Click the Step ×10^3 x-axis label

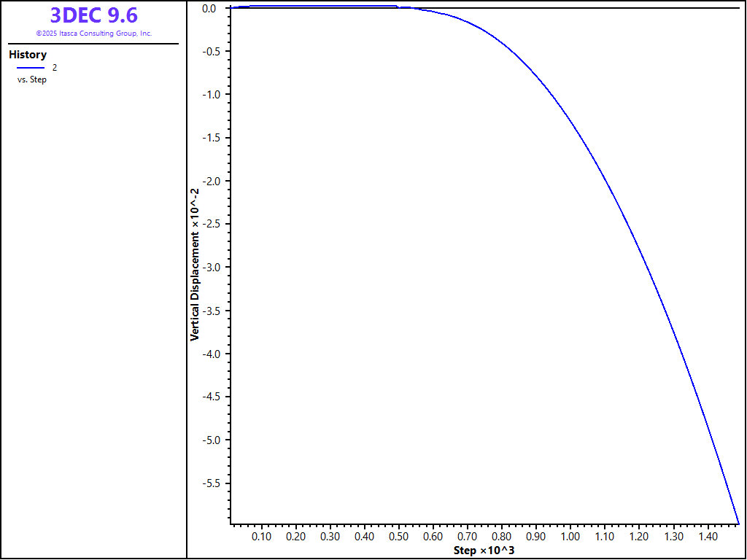pos(484,550)
